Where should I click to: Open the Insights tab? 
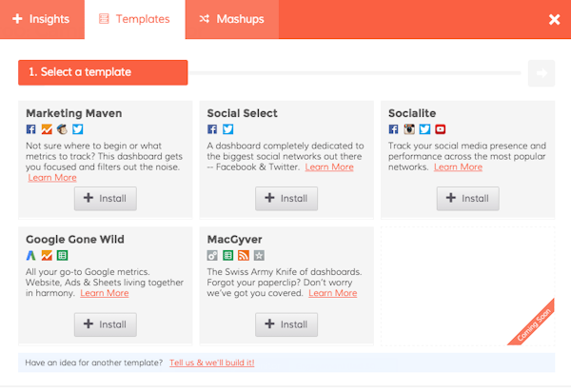point(42,19)
